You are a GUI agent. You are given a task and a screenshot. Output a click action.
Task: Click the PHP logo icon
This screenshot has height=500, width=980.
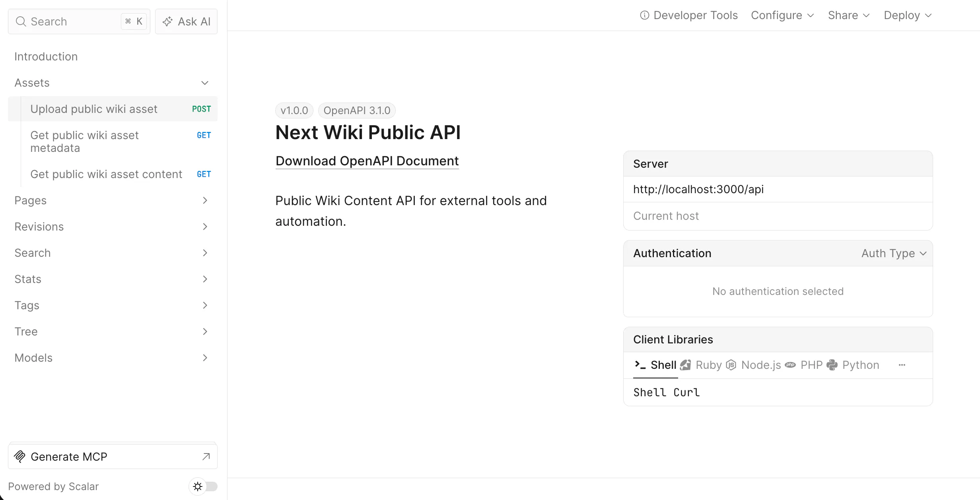[x=790, y=365]
